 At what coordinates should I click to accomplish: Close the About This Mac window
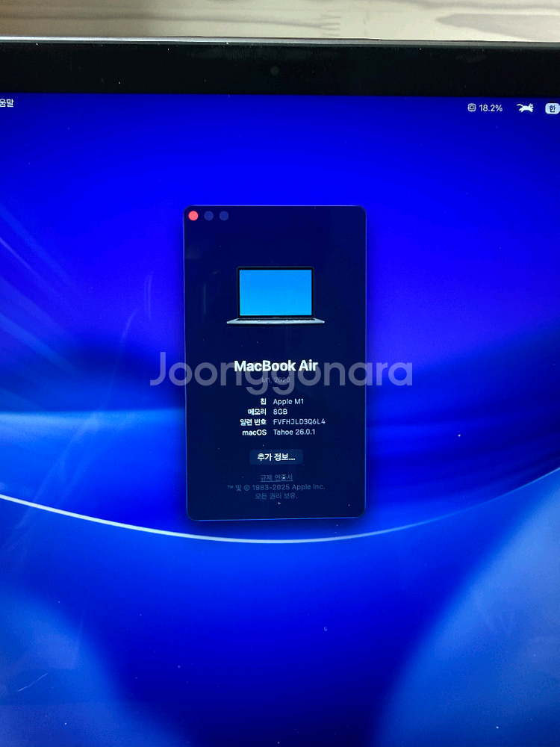(193, 216)
